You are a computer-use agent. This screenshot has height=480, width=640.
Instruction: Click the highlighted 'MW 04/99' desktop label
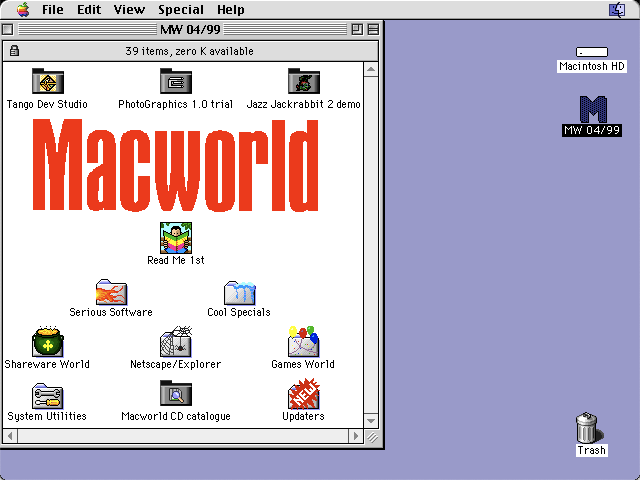pos(592,130)
